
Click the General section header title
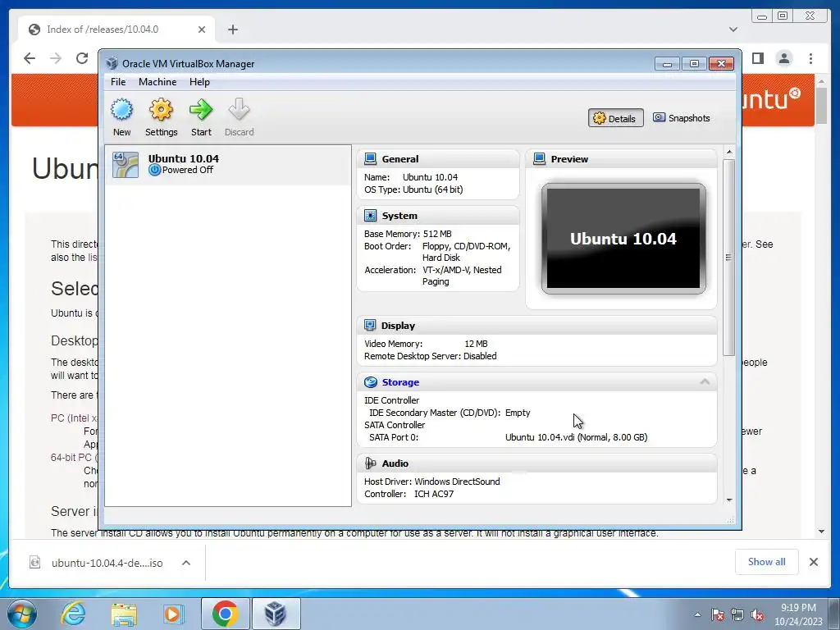coord(400,158)
